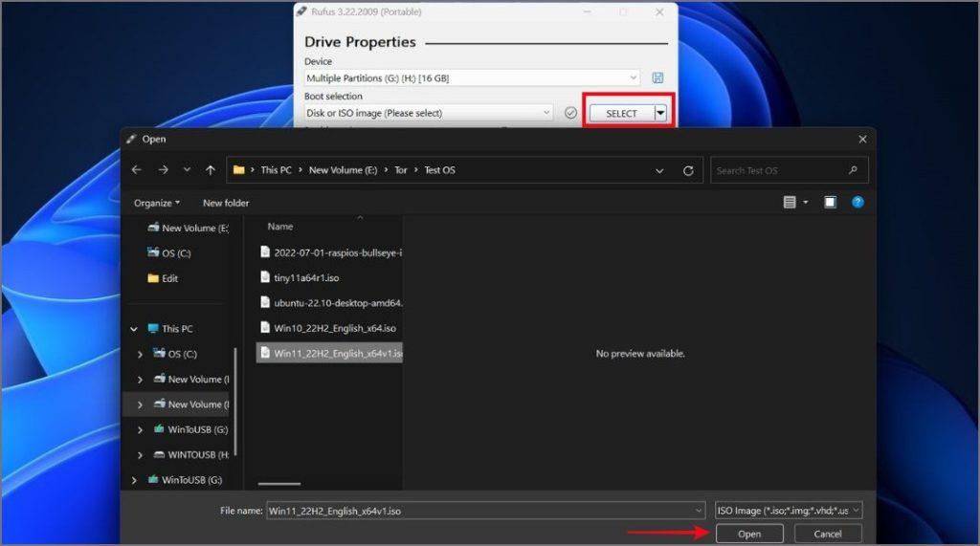Click the OS (C:) drive icon under This PC
Screen dimensions: 980x546
coord(160,354)
